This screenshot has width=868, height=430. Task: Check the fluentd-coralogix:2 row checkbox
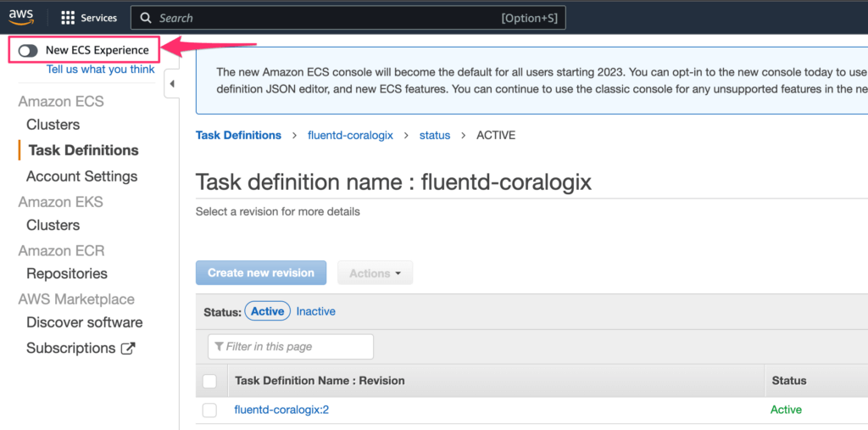click(210, 410)
